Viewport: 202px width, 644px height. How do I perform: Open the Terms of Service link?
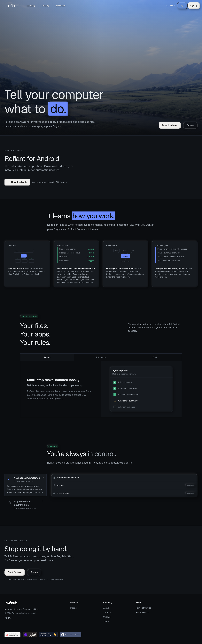(144, 608)
